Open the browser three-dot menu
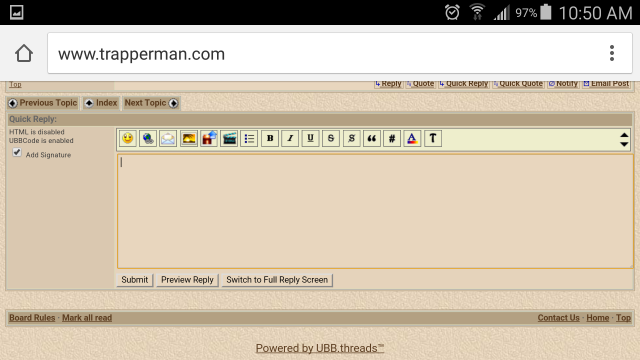This screenshot has width=640, height=360. 611,53
